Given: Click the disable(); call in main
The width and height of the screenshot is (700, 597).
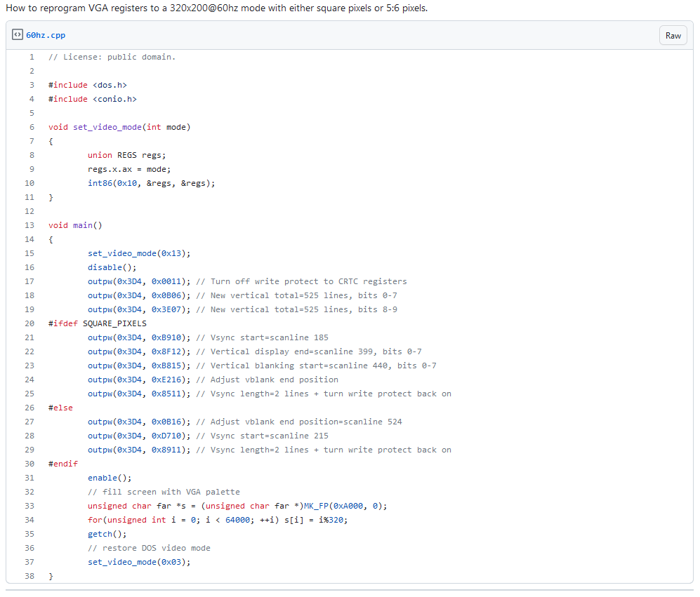Looking at the screenshot, I should pyautogui.click(x=112, y=267).
